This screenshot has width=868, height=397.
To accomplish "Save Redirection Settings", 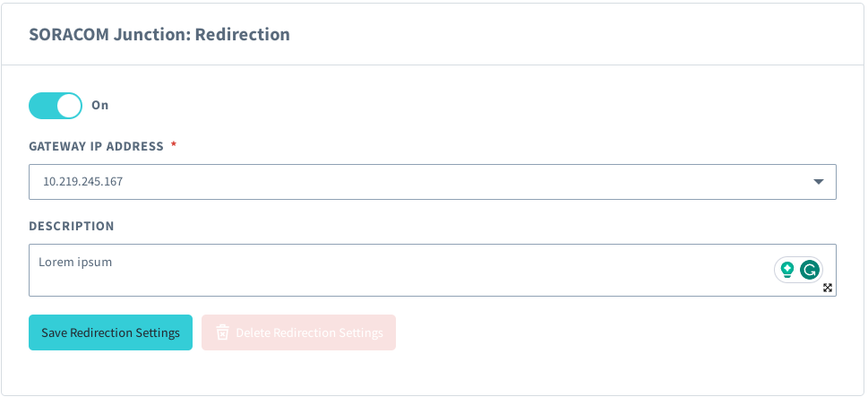I will 110,332.
